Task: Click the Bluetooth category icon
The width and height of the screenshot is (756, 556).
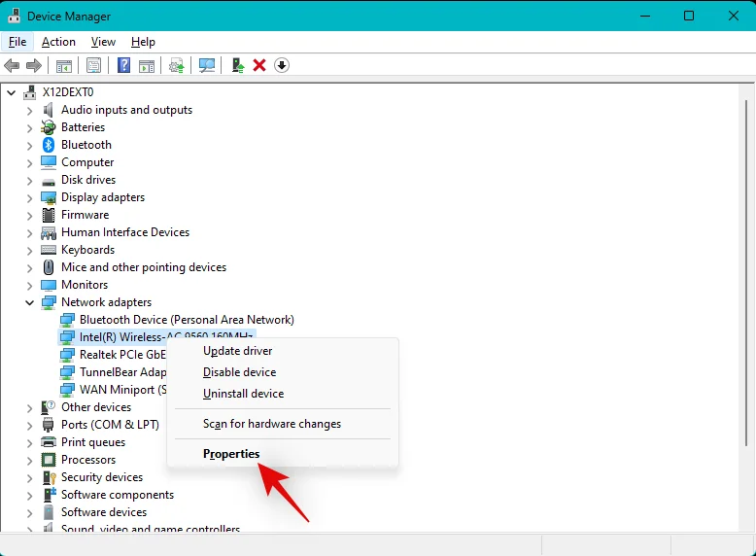Action: tap(49, 145)
